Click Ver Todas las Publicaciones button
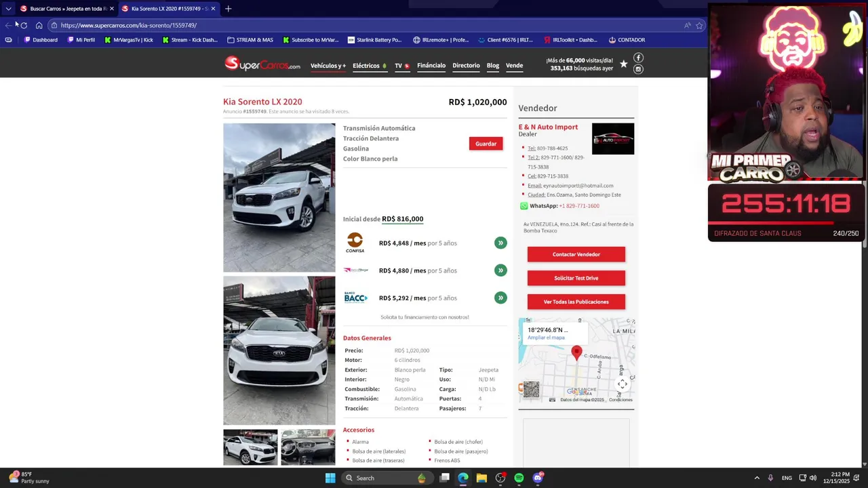868x488 pixels. [576, 302]
